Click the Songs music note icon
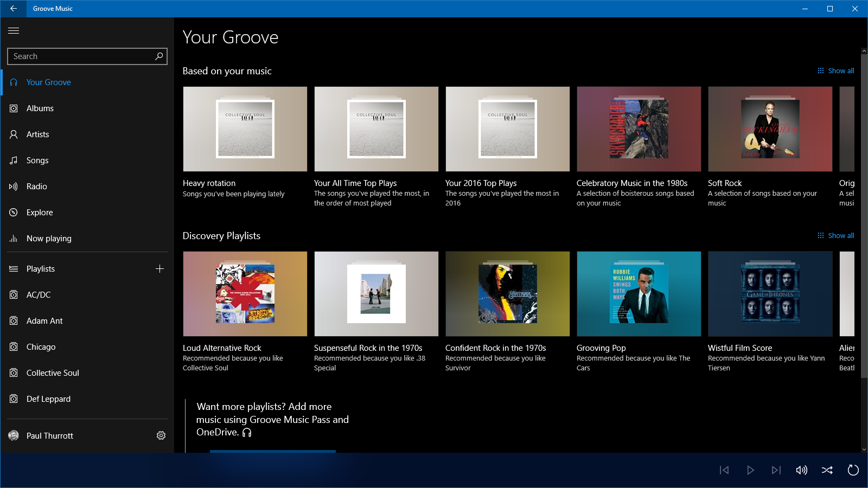868x488 pixels. (14, 160)
